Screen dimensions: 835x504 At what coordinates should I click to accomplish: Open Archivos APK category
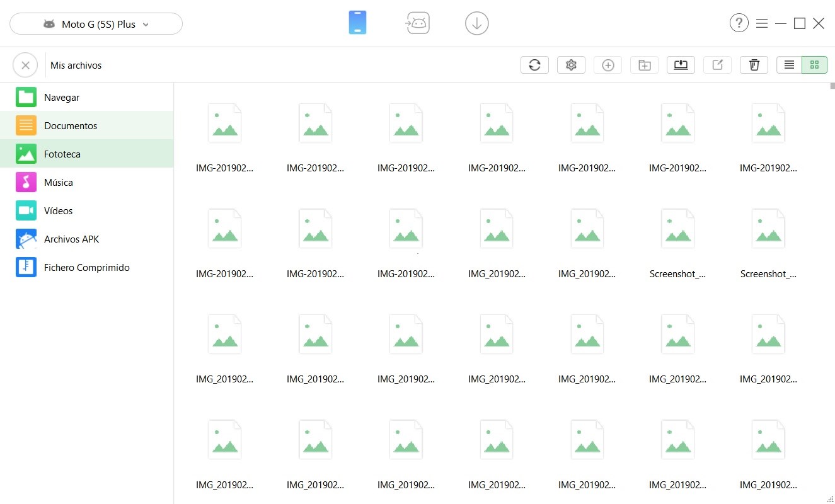point(86,239)
